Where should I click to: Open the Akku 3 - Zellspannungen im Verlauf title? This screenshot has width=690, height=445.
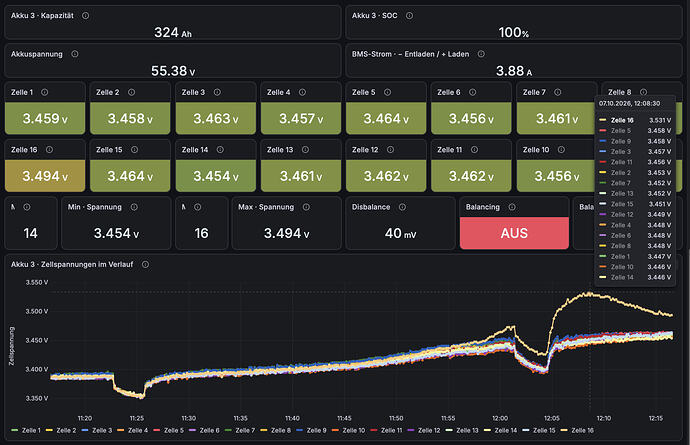coord(72,265)
